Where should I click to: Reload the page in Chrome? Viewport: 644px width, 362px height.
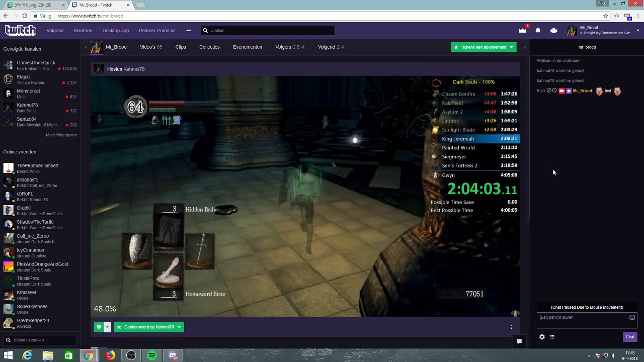(x=25, y=16)
